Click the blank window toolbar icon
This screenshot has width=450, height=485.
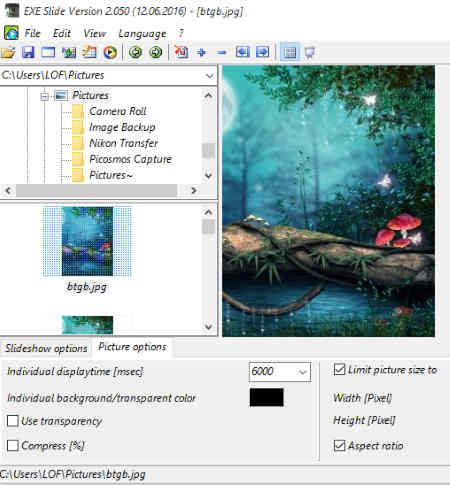click(48, 52)
